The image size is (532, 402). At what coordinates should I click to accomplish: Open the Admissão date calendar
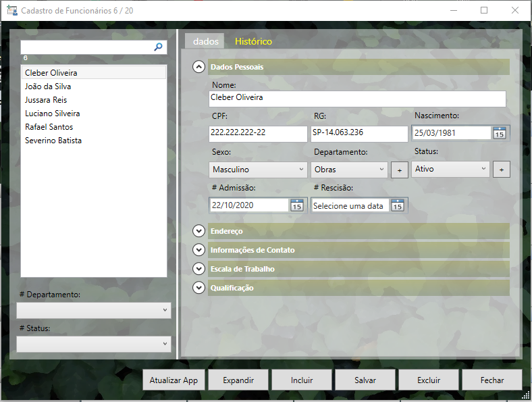296,205
